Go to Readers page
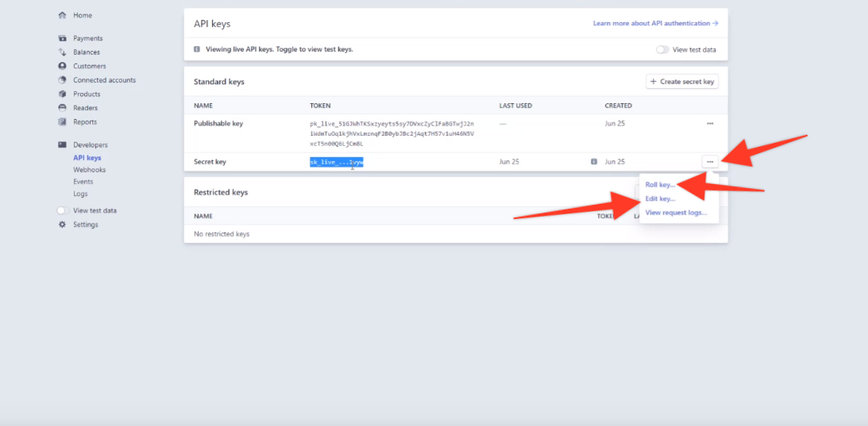The width and height of the screenshot is (868, 426). (x=86, y=108)
